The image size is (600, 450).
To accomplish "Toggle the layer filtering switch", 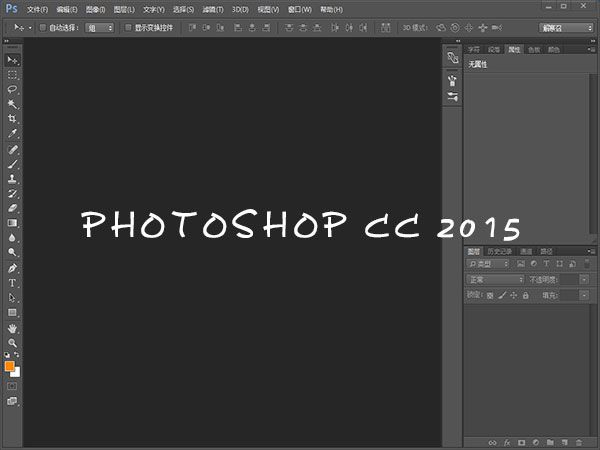I will coord(587,263).
